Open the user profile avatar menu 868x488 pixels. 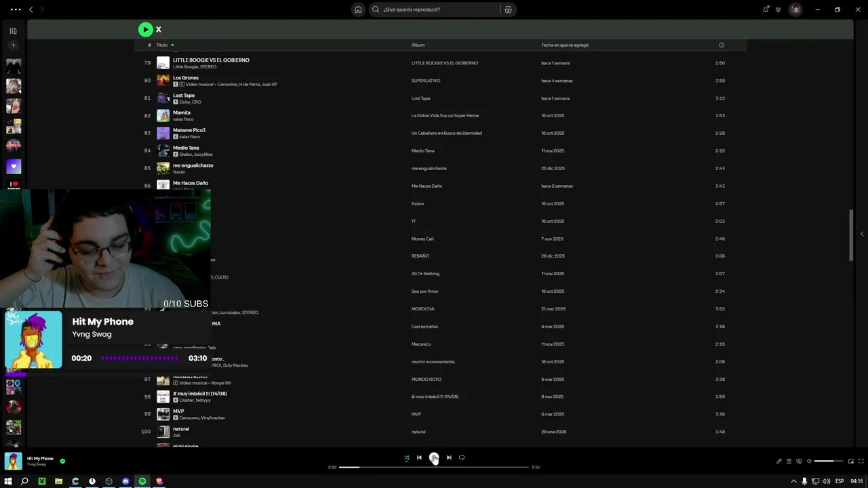click(x=795, y=9)
